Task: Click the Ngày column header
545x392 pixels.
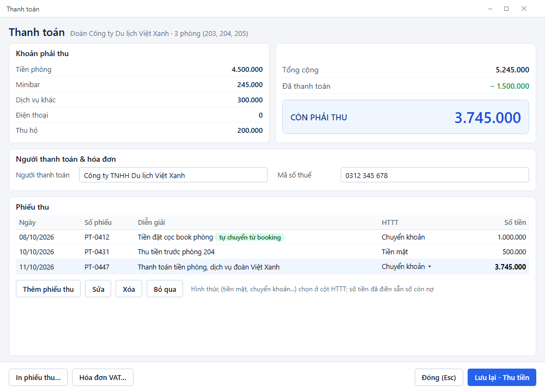Action: [27, 223]
